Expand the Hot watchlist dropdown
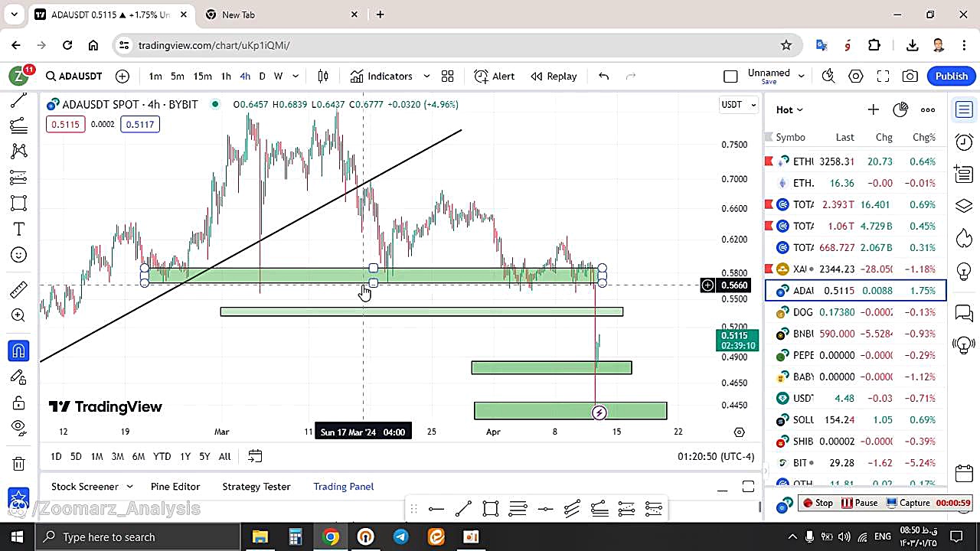The height and width of the screenshot is (551, 980). tap(789, 109)
